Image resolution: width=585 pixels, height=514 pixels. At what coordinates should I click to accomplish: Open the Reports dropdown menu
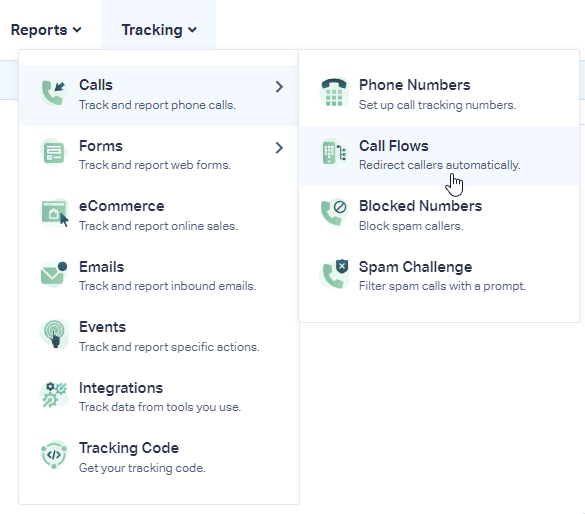pos(46,30)
